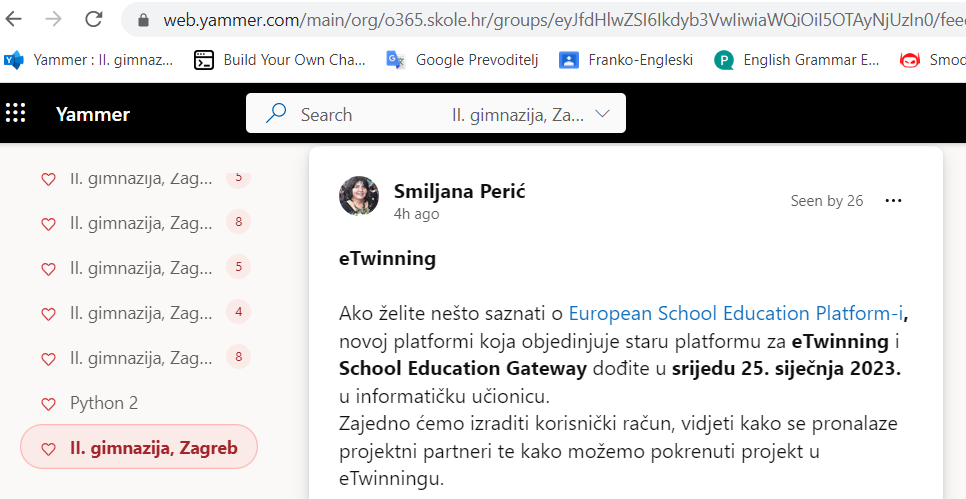Toggle heart on selected II. gimnazija, Zagreb

48,449
